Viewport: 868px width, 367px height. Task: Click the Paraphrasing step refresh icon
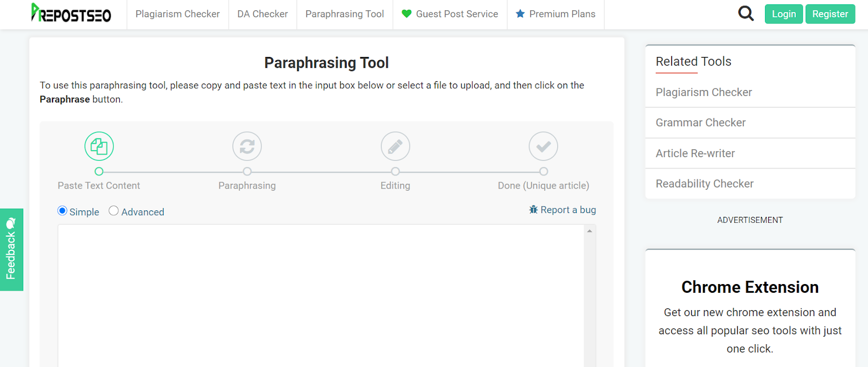pyautogui.click(x=247, y=146)
